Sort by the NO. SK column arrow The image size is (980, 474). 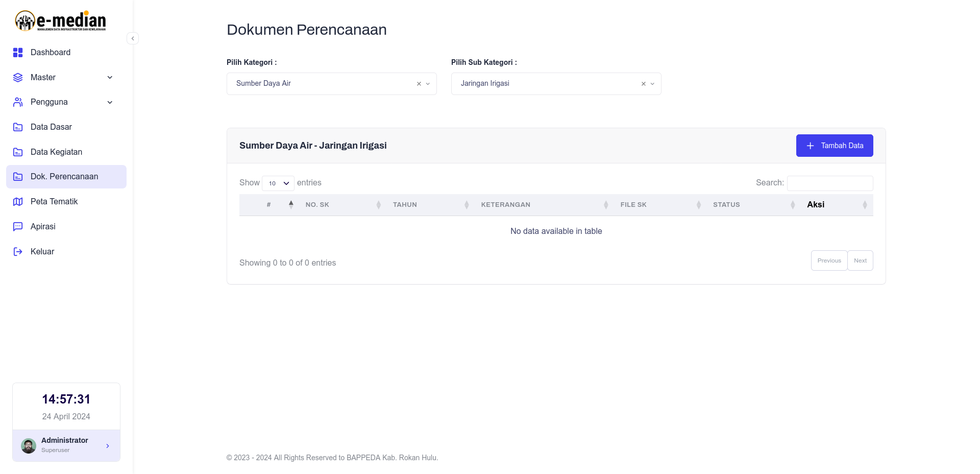pos(379,205)
